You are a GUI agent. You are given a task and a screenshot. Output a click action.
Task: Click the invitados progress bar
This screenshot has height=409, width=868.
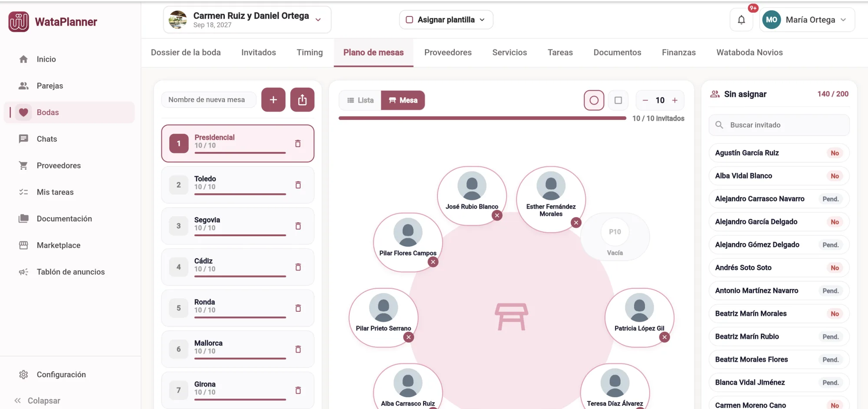(482, 118)
